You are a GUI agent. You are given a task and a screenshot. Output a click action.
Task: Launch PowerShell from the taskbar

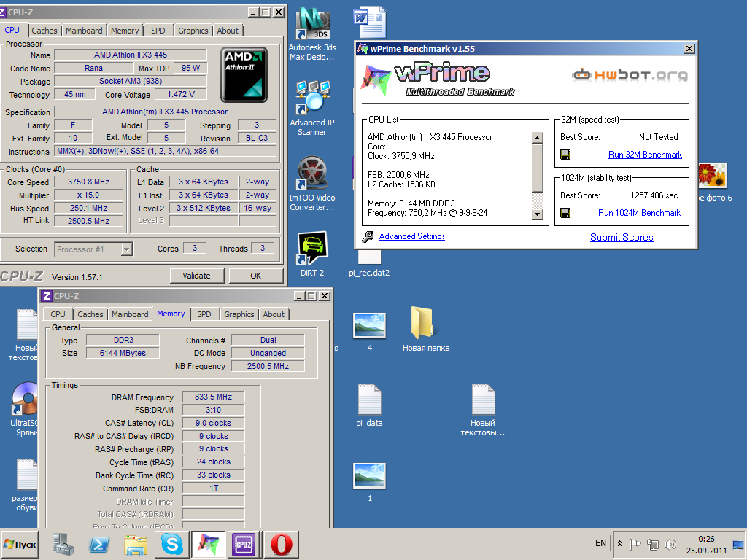(x=99, y=544)
